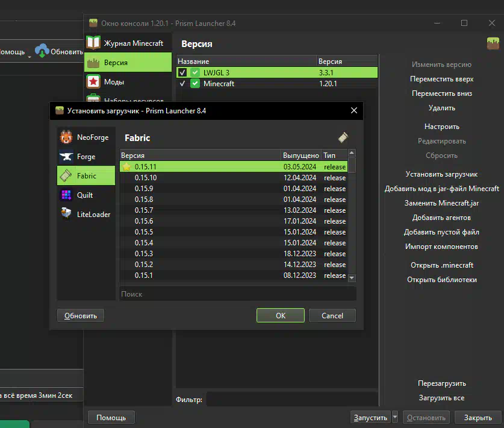
Task: Open the Minecraft Log page
Action: (x=128, y=43)
